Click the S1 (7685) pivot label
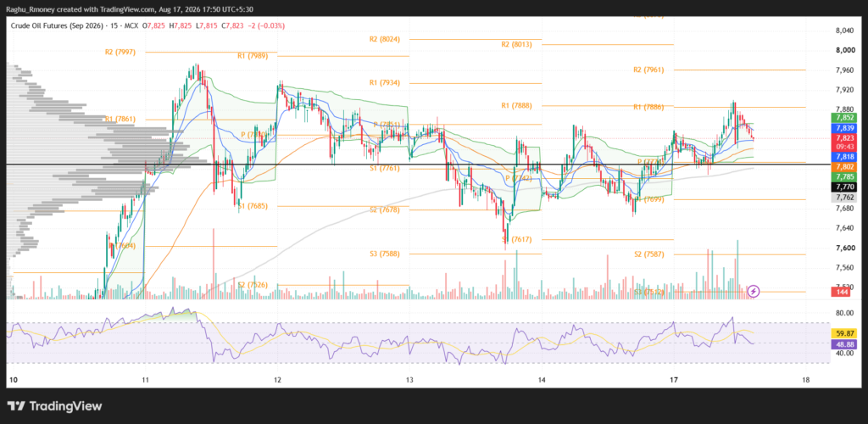Screen dimensions: 868x424 253,206
